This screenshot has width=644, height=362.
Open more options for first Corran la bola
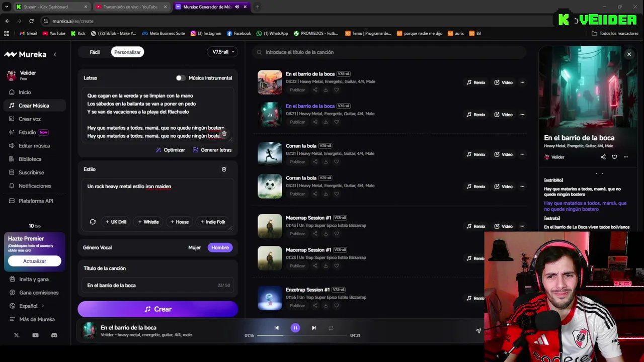pos(522,154)
